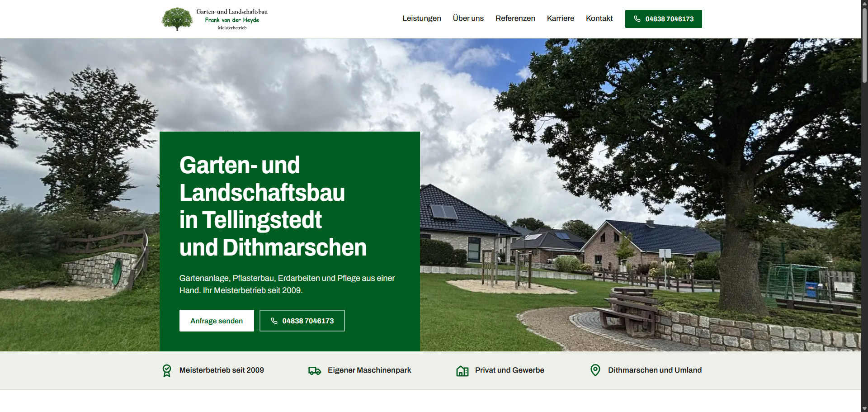Viewport: 868px width, 412px height.
Task: Go to Referenzen in the navigation
Action: point(515,19)
